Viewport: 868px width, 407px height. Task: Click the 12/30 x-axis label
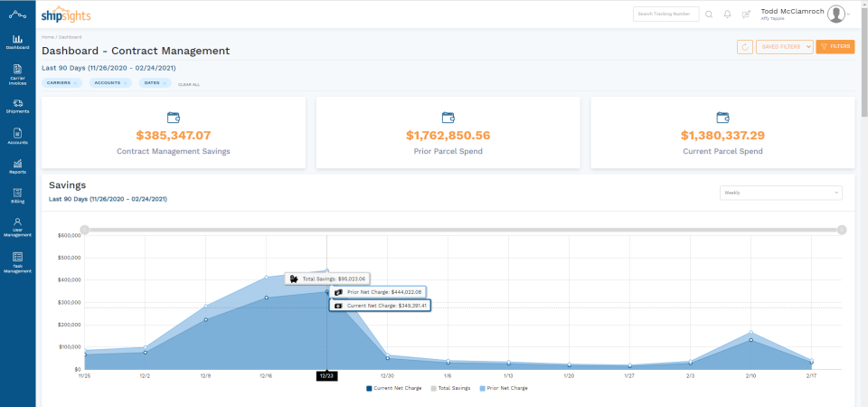(x=387, y=375)
